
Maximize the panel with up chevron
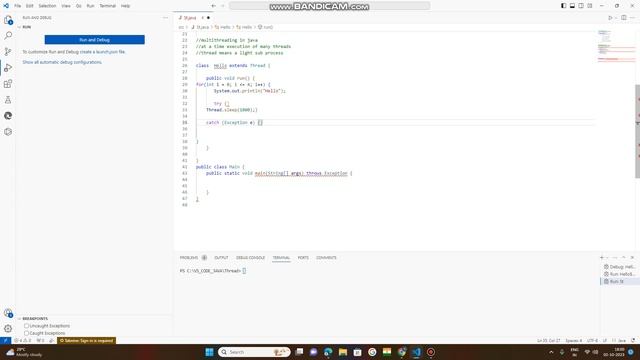[624, 258]
